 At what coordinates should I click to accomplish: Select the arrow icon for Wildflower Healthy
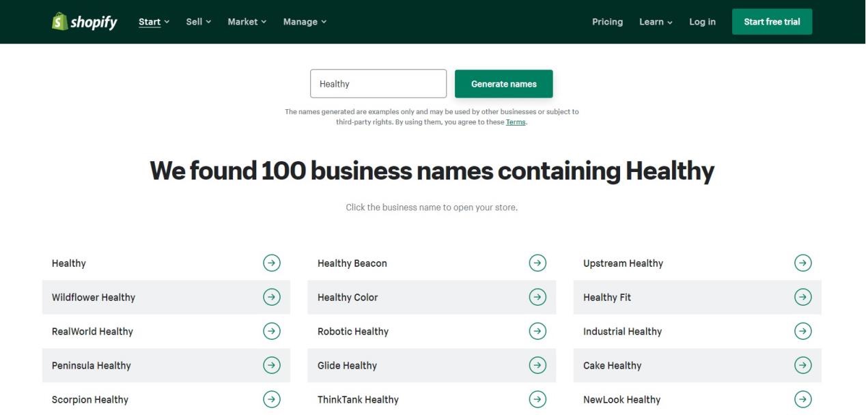271,297
